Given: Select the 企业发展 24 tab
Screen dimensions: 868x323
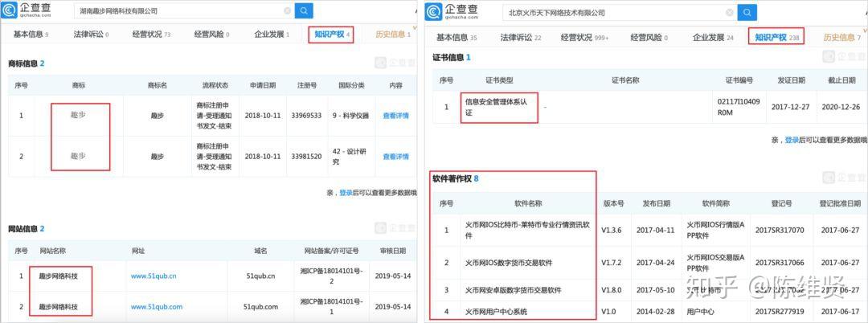Looking at the screenshot, I should click(713, 38).
